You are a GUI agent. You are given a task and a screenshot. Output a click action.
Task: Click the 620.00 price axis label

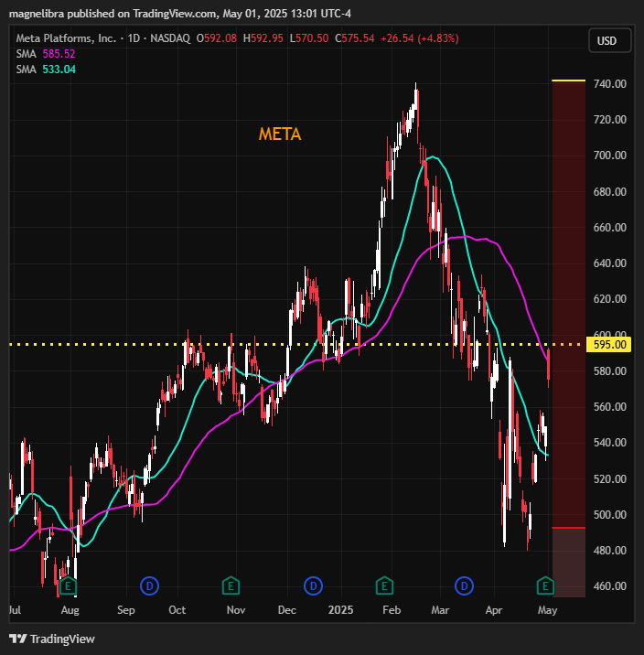click(610, 299)
